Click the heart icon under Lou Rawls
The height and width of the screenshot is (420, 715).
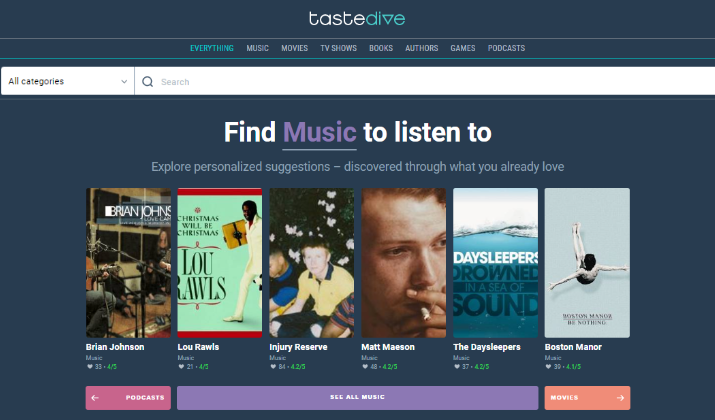tap(181, 367)
